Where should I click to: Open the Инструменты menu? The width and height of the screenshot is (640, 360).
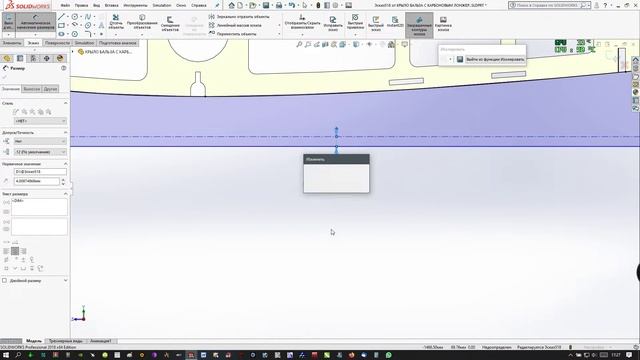[x=135, y=5]
